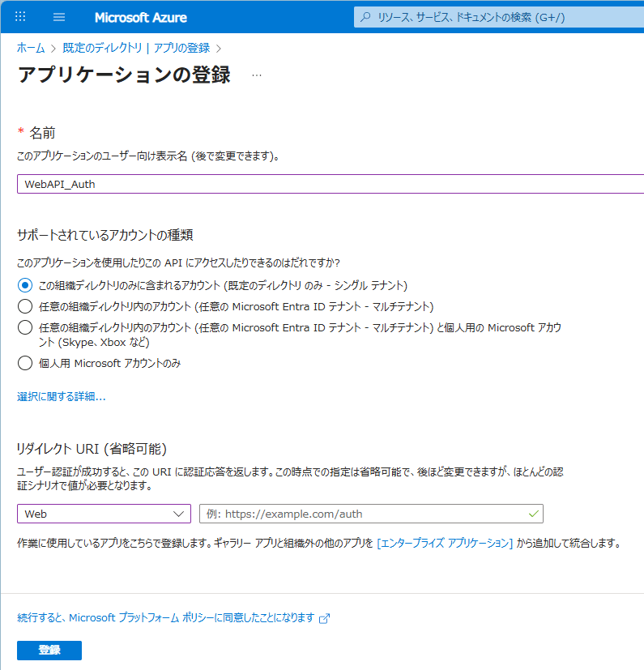
Task: Click the Microsoft Azure logo text
Action: coord(141,18)
